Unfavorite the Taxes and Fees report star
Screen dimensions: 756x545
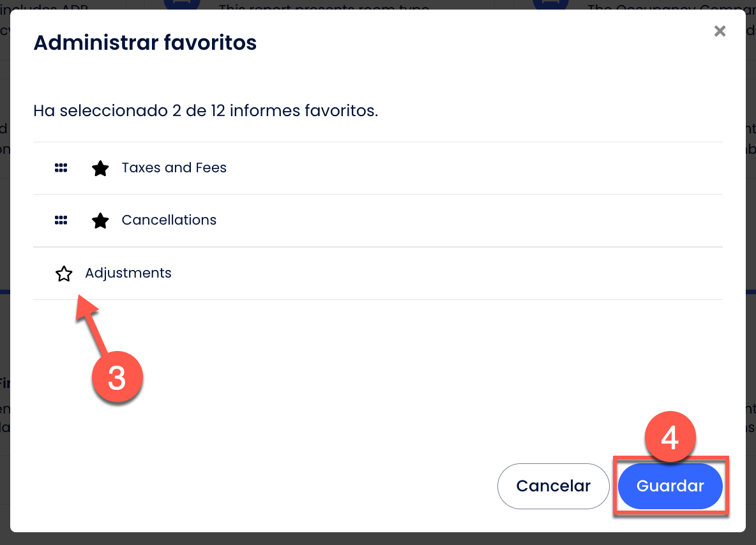coord(100,168)
